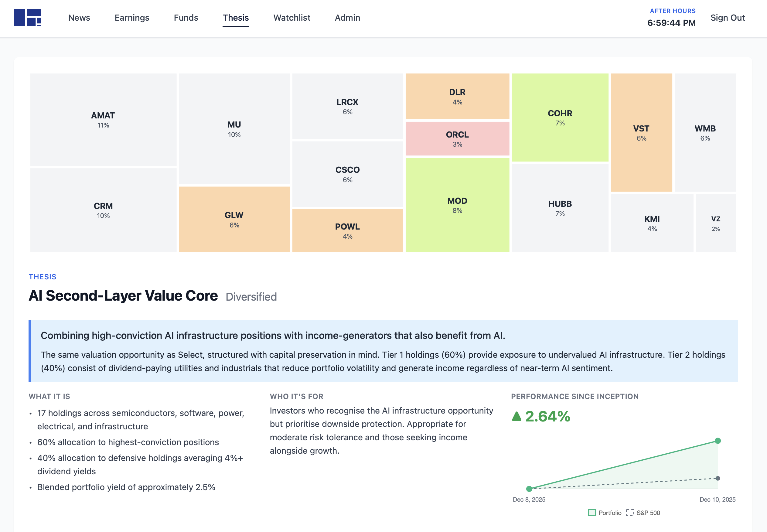Screen dimensions: 767x532
Task: Open the News section
Action: pyautogui.click(x=79, y=18)
